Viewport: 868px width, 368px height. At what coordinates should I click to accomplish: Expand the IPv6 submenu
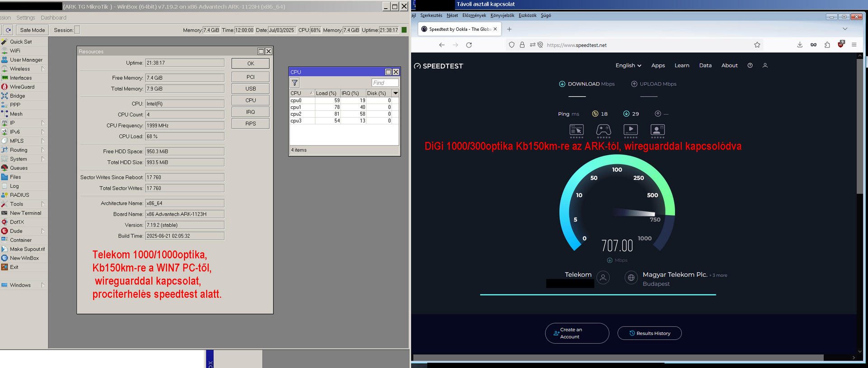[43, 132]
